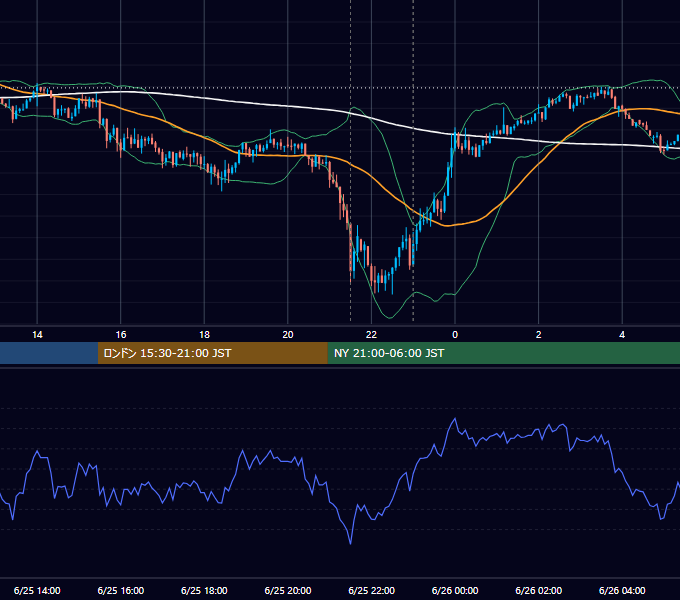Click the '20' hour label on price chart axis

pyautogui.click(x=288, y=335)
